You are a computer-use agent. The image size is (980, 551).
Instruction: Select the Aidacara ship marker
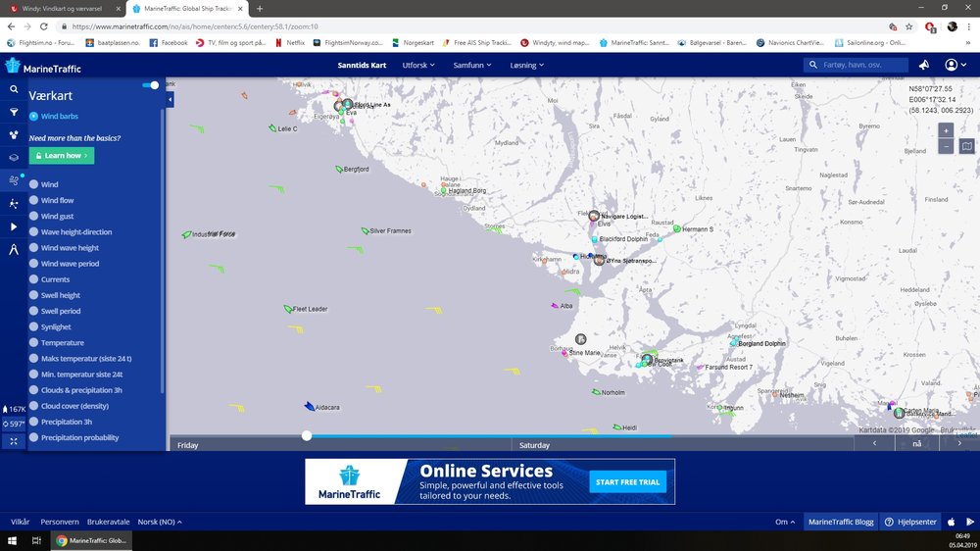tap(310, 407)
